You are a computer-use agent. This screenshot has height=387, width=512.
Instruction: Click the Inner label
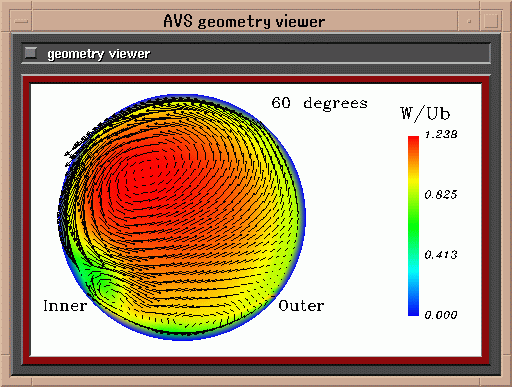(65, 306)
